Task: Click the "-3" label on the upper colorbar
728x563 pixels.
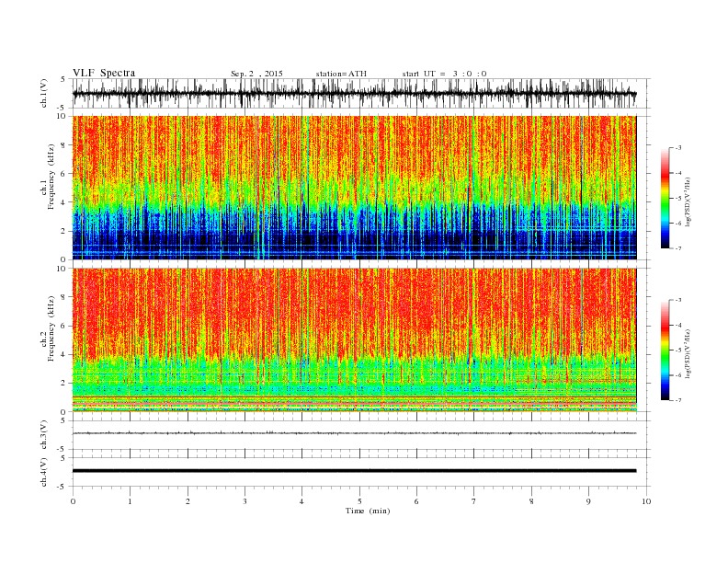Action: (x=678, y=148)
